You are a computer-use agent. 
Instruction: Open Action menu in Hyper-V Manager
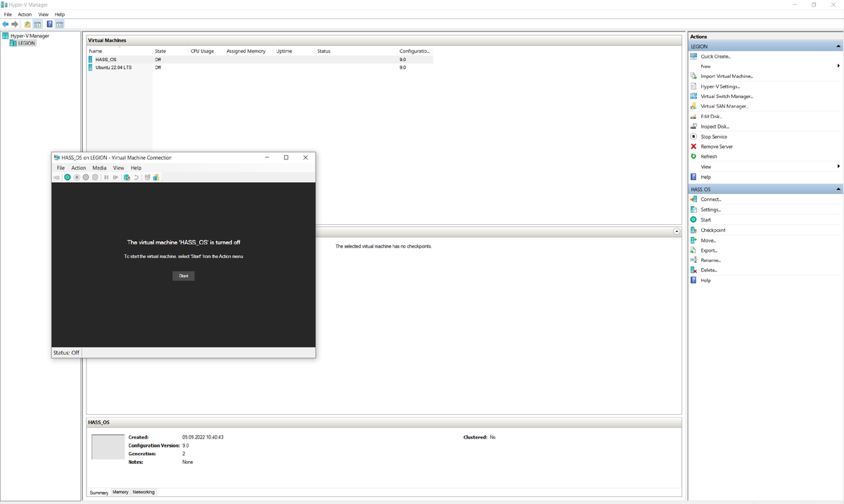(25, 14)
